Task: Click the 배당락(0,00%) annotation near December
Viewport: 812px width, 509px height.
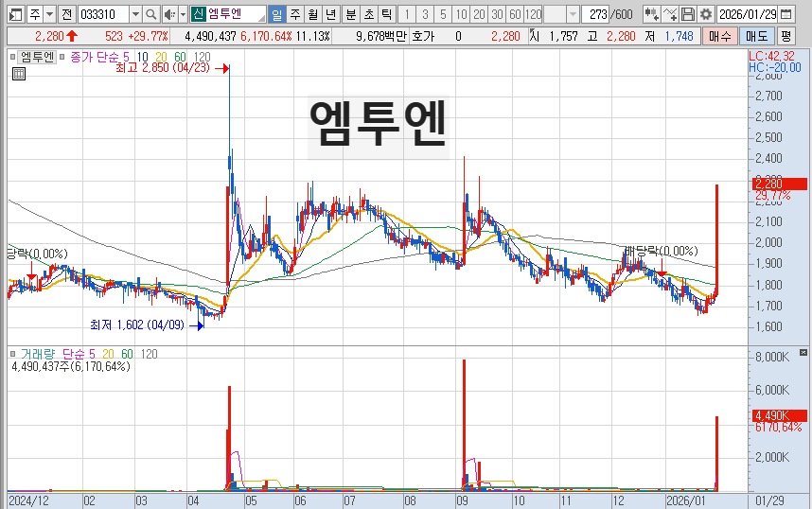Action: (662, 251)
